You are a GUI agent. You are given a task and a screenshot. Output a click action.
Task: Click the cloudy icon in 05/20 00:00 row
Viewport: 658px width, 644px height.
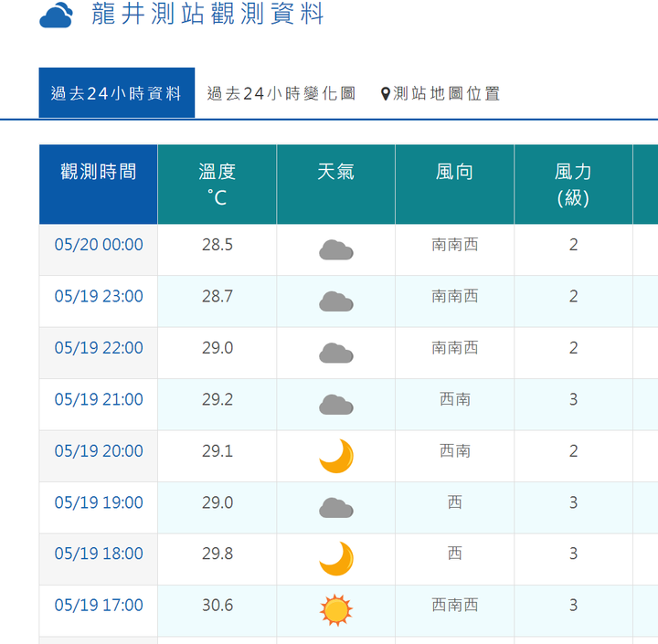(x=336, y=250)
